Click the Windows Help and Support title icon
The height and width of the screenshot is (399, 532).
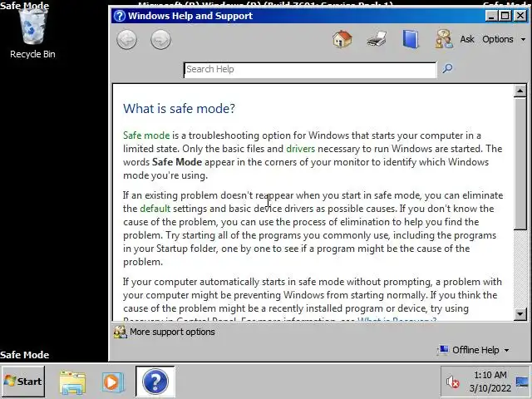tap(120, 16)
